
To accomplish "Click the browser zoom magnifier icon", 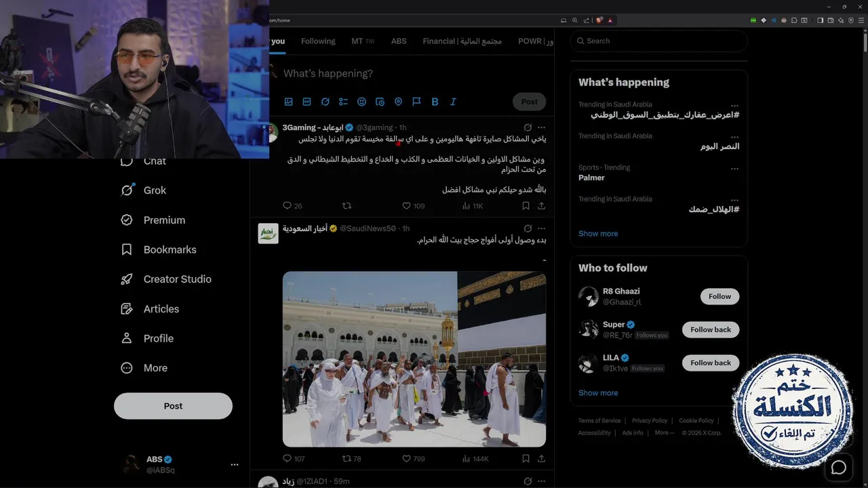I will pyautogui.click(x=575, y=20).
